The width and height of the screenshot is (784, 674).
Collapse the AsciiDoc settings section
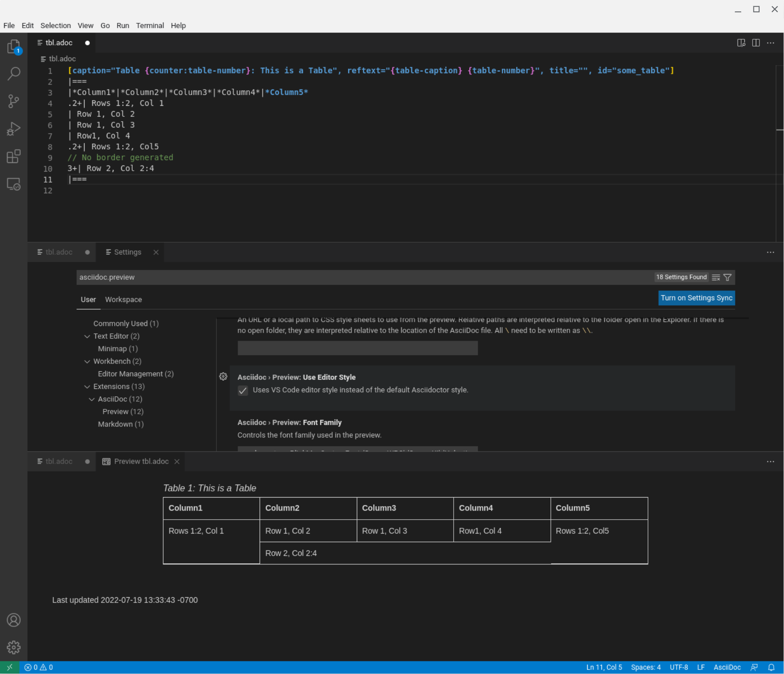(91, 399)
